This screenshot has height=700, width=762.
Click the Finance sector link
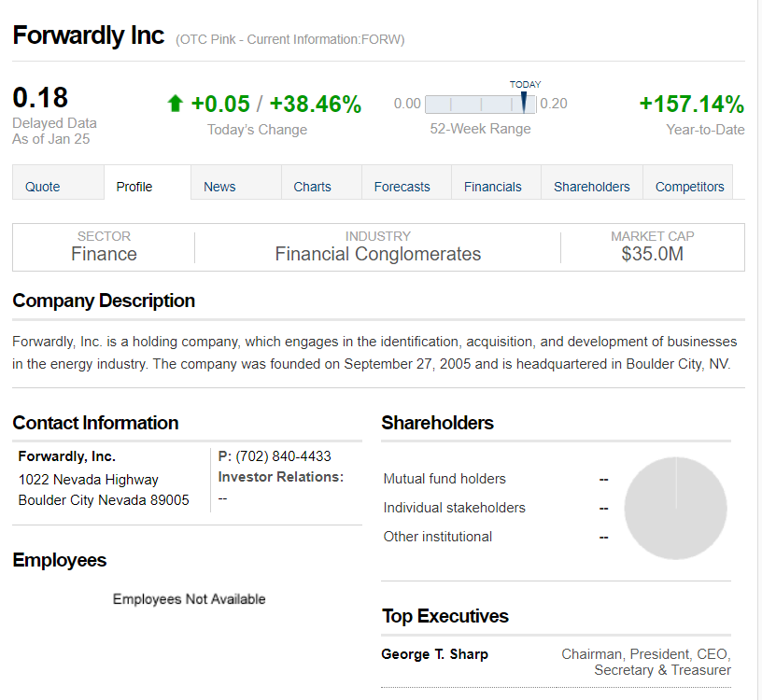tap(104, 254)
